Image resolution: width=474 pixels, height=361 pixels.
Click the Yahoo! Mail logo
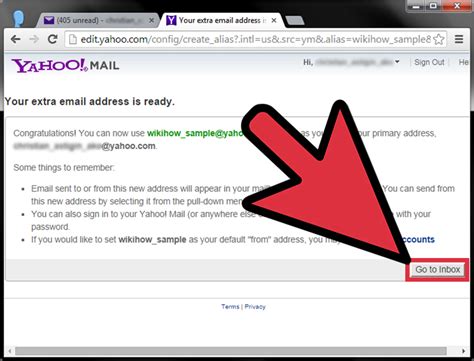(x=65, y=65)
